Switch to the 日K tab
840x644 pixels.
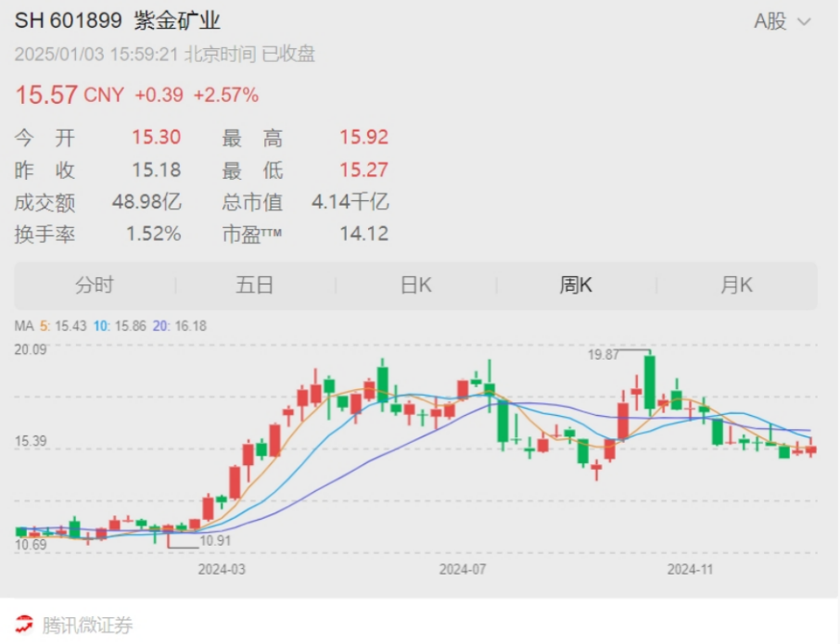pos(415,284)
